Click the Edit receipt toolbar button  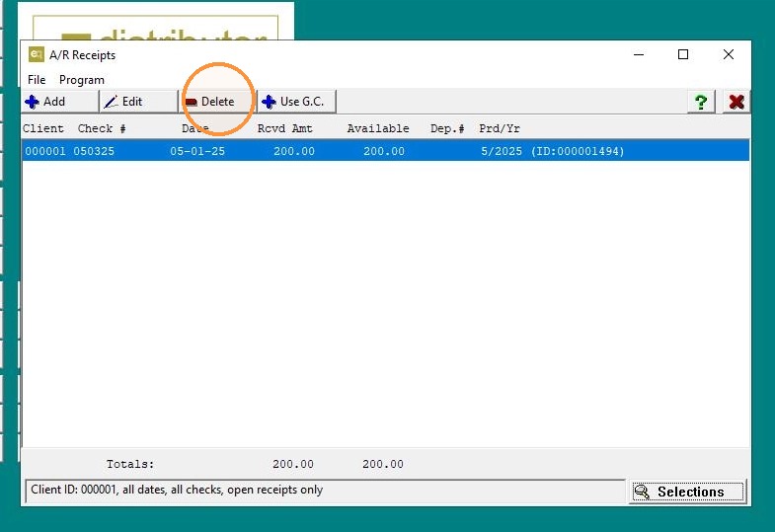pos(139,102)
